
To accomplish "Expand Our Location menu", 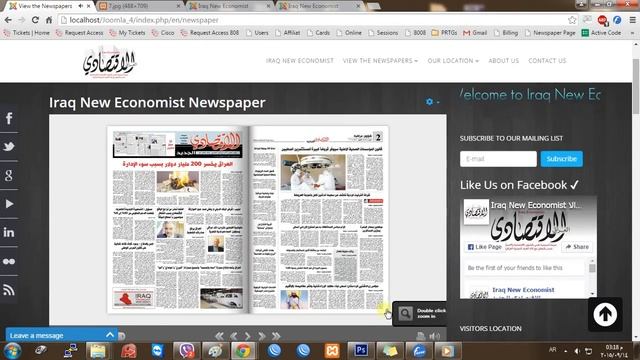I will (453, 60).
